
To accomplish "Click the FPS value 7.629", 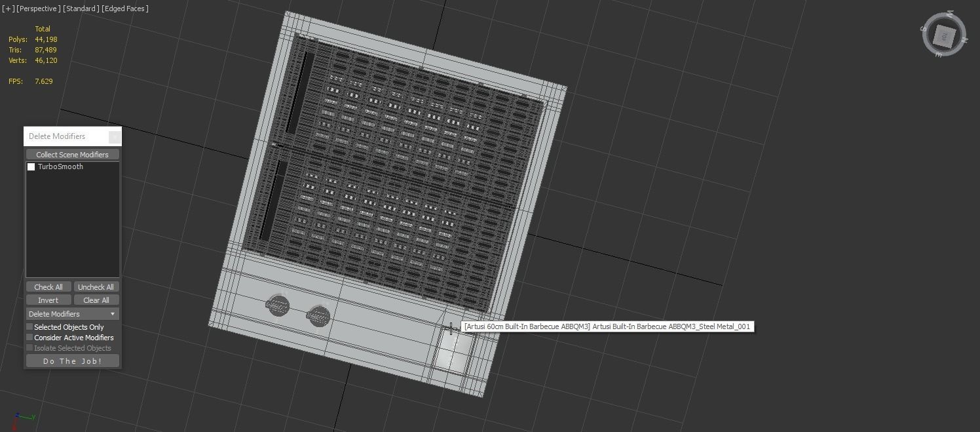I will (44, 81).
